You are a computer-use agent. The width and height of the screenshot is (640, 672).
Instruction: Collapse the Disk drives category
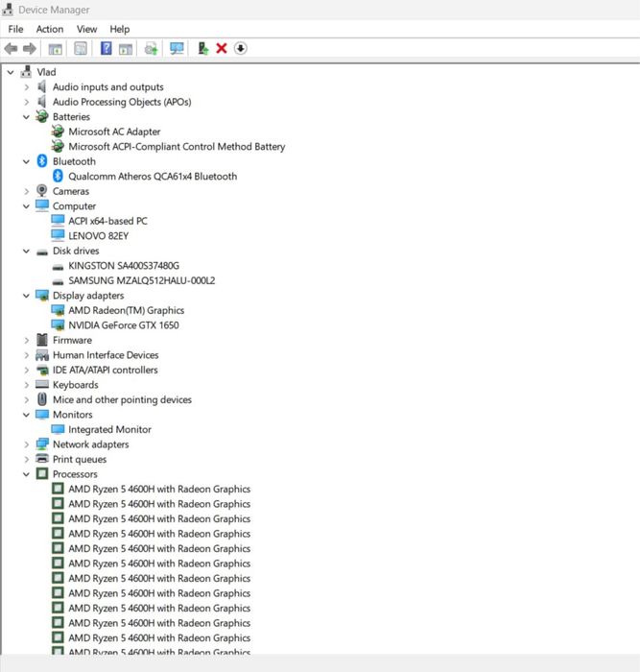click(26, 252)
